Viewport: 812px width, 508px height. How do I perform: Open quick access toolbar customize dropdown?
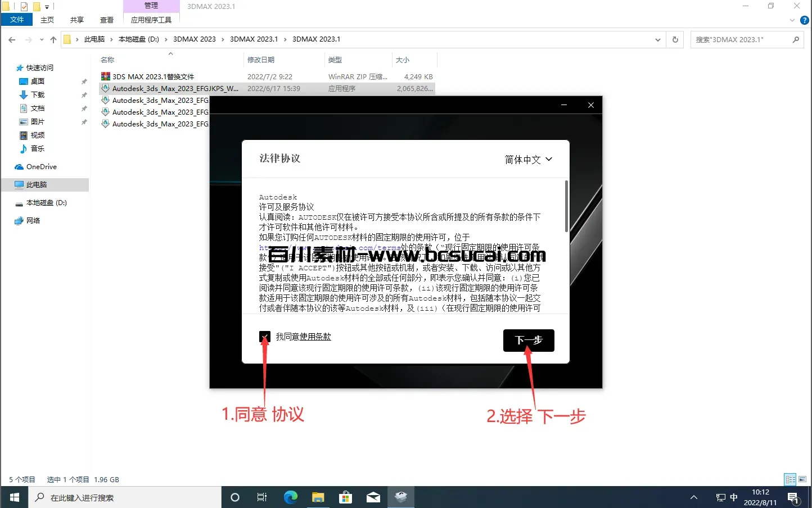click(47, 7)
